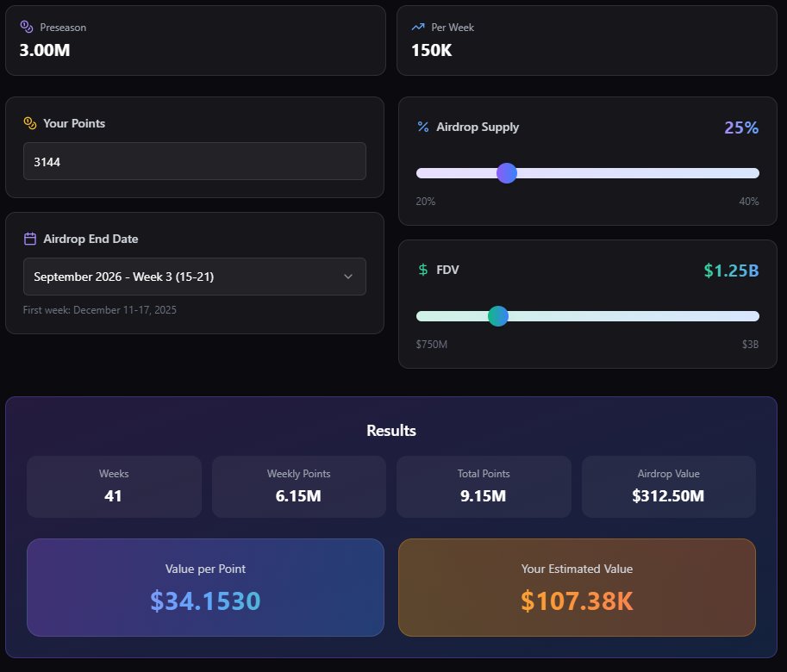Click the Weeks 41 result card
The height and width of the screenshot is (672, 787).
(x=114, y=487)
